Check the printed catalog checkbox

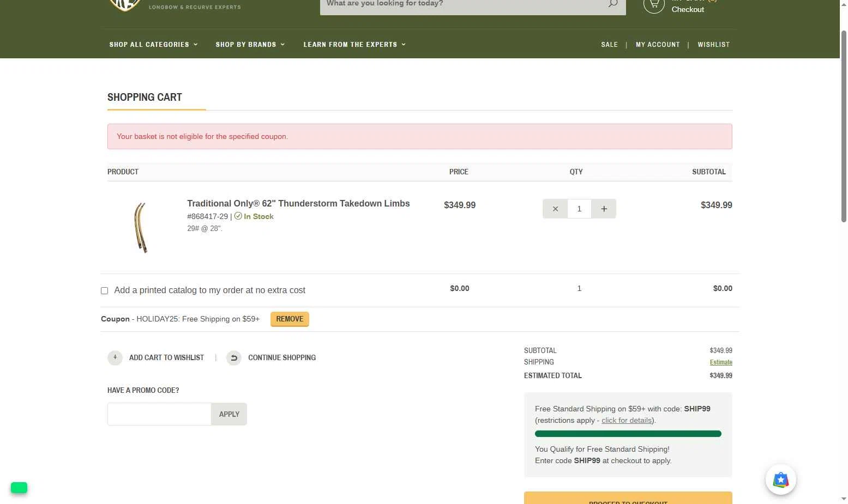tap(104, 290)
